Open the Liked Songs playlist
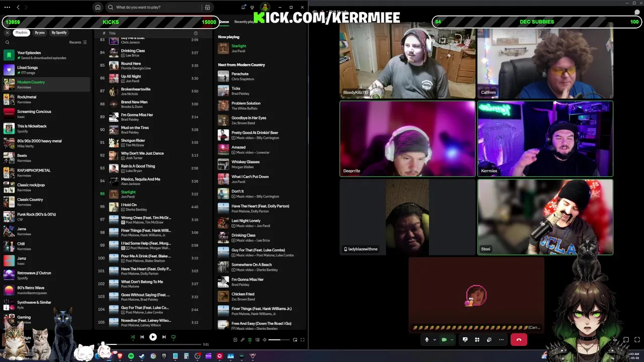The width and height of the screenshot is (644, 362). point(46,70)
